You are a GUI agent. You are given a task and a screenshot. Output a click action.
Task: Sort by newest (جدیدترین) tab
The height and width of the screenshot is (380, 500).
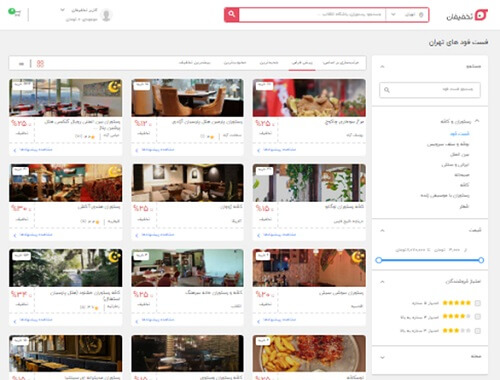tap(269, 62)
